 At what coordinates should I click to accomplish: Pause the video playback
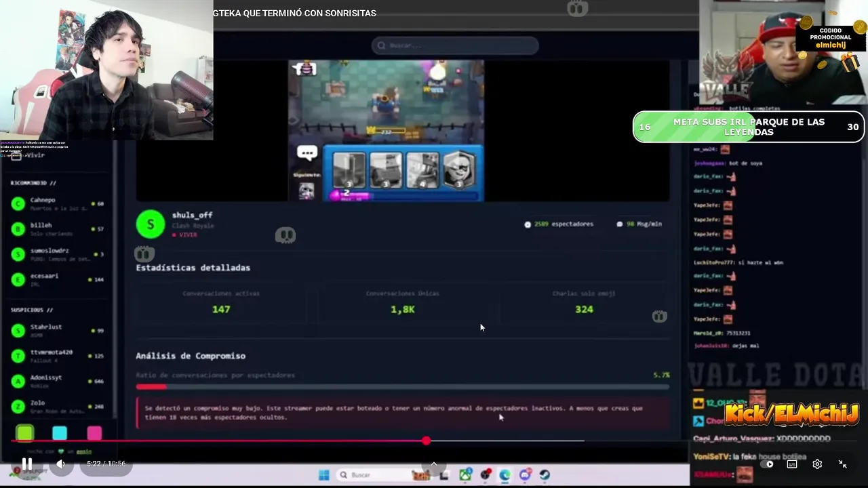point(26,464)
